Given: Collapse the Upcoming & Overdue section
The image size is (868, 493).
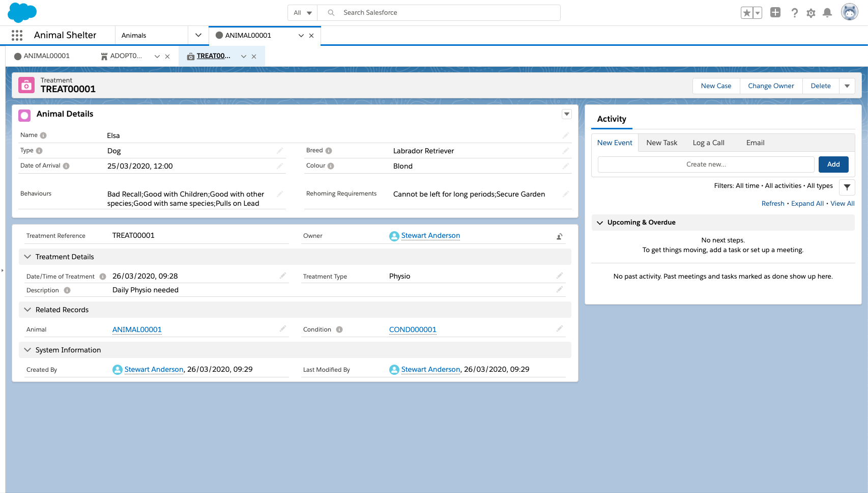Looking at the screenshot, I should tap(600, 223).
